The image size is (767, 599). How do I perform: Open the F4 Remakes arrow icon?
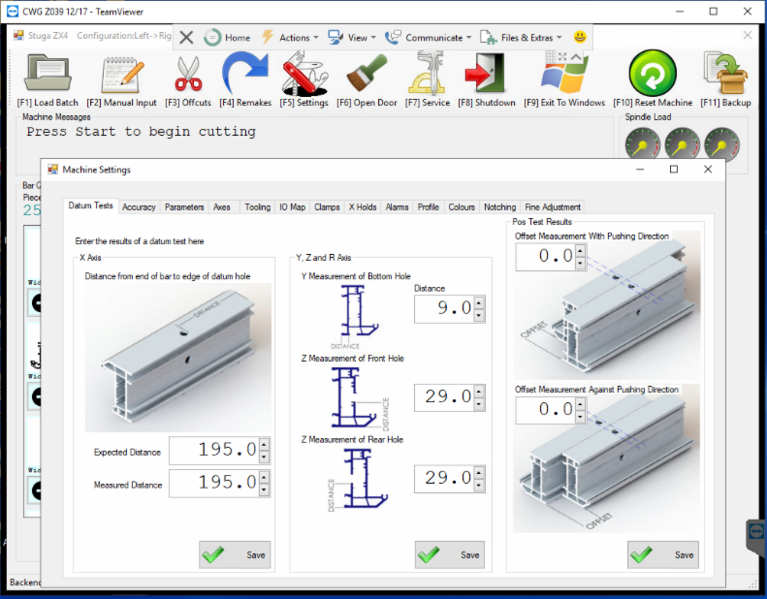(245, 73)
